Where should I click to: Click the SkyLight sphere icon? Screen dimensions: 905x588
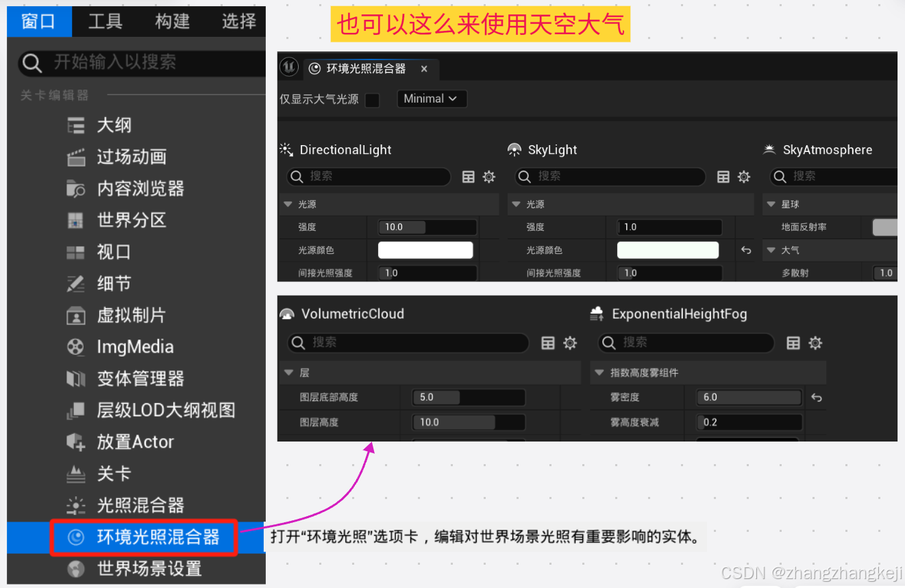pyautogui.click(x=513, y=149)
